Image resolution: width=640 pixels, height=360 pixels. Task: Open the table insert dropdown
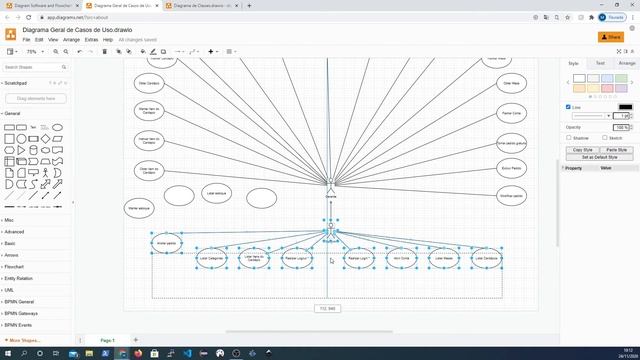(231, 52)
